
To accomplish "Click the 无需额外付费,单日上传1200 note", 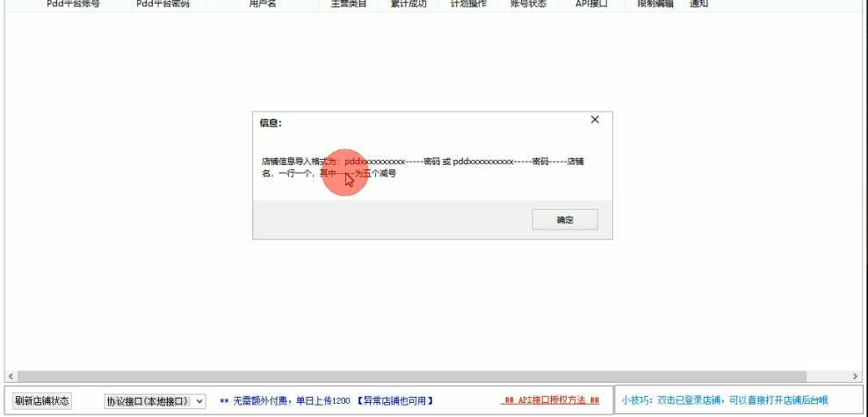I will coord(326,401).
